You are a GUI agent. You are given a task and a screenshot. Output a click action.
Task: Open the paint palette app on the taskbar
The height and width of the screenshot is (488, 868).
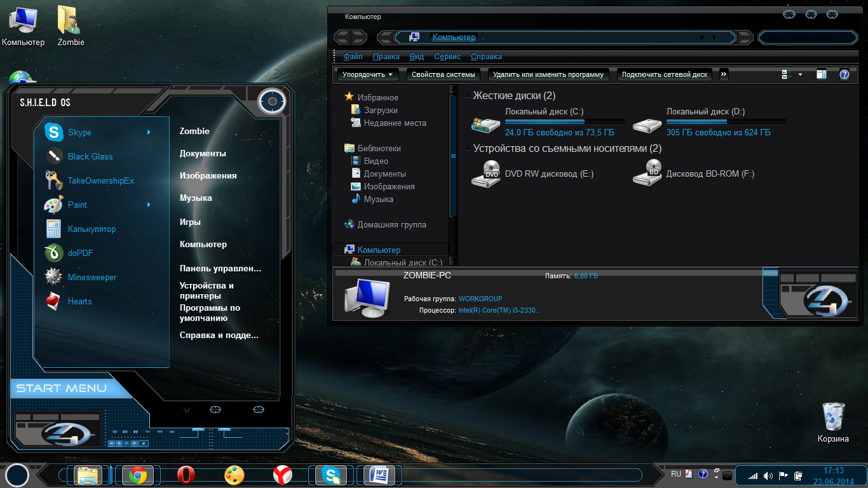(x=234, y=475)
